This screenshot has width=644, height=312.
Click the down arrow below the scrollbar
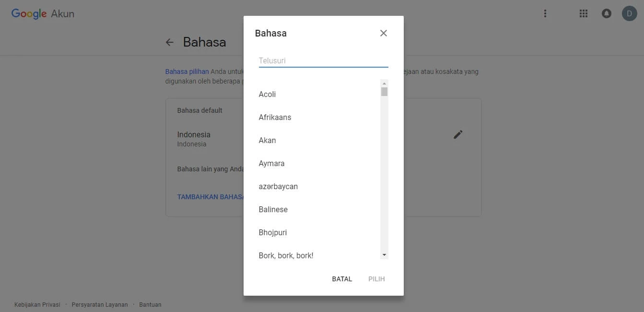point(384,254)
